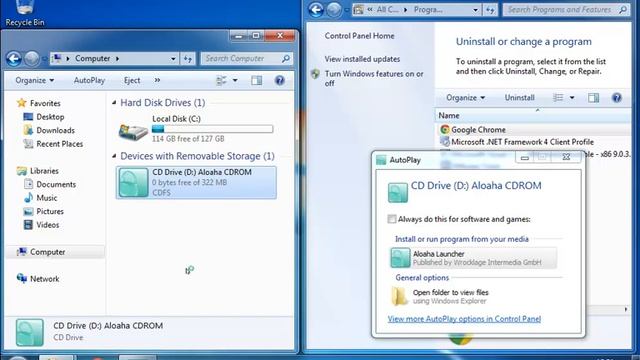The width and height of the screenshot is (640, 360).
Task: Show the preview pane in Computer window
Action: click(257, 80)
